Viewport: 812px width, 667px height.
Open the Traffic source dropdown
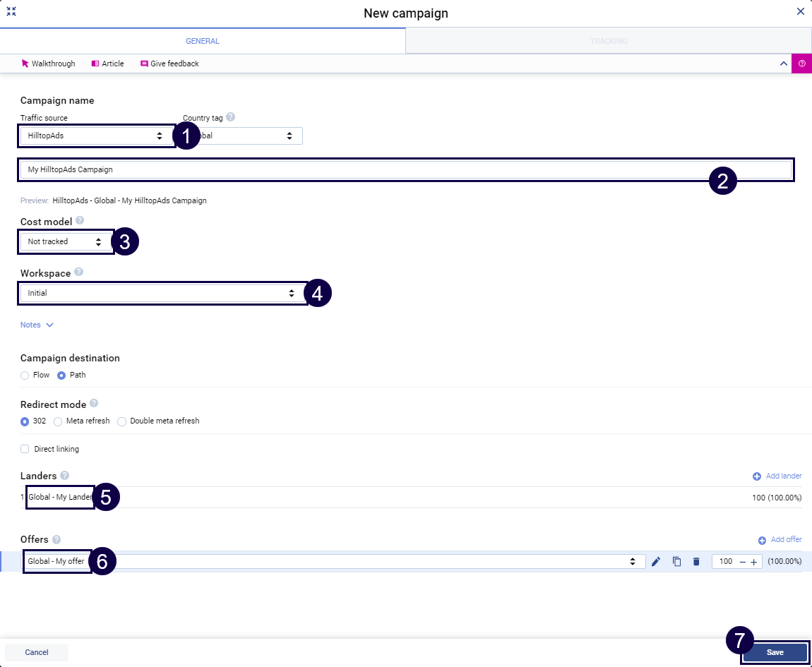pyautogui.click(x=95, y=136)
